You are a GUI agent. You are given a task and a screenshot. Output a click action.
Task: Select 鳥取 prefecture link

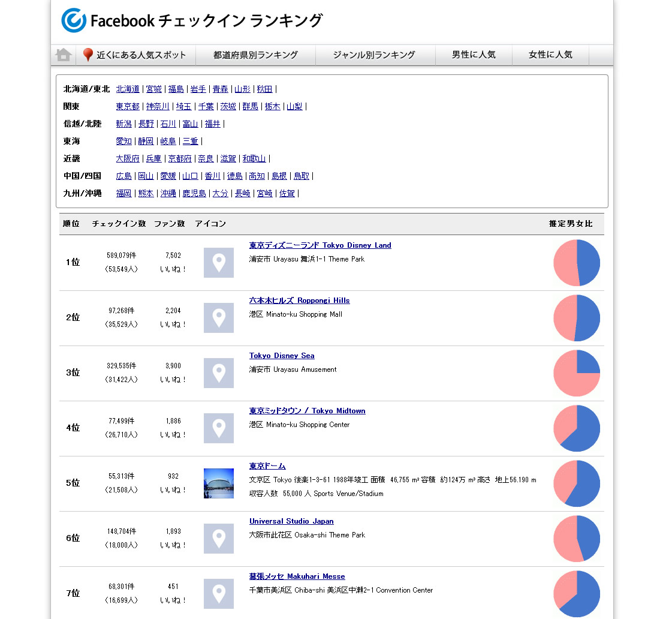302,176
